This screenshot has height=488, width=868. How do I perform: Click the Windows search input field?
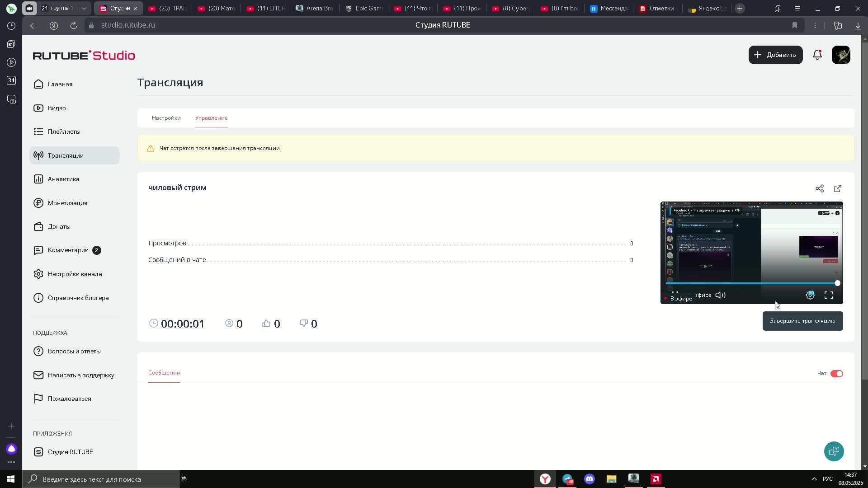104,479
